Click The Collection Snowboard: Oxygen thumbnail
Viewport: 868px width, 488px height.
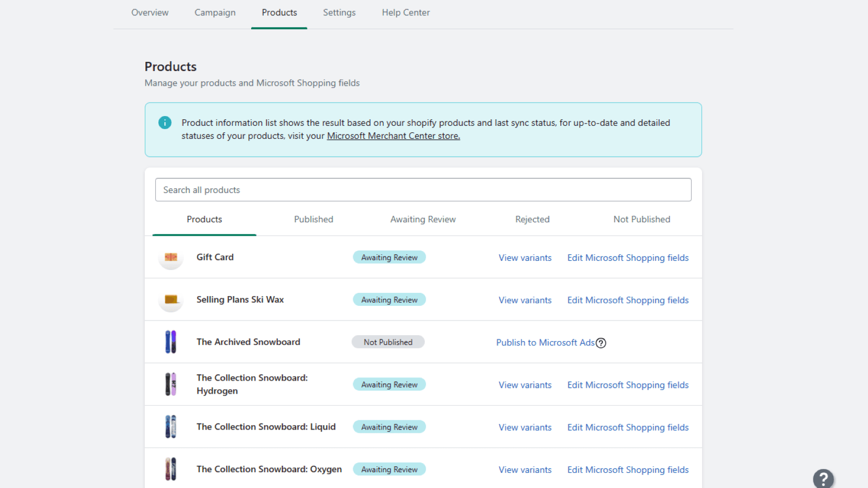click(170, 468)
